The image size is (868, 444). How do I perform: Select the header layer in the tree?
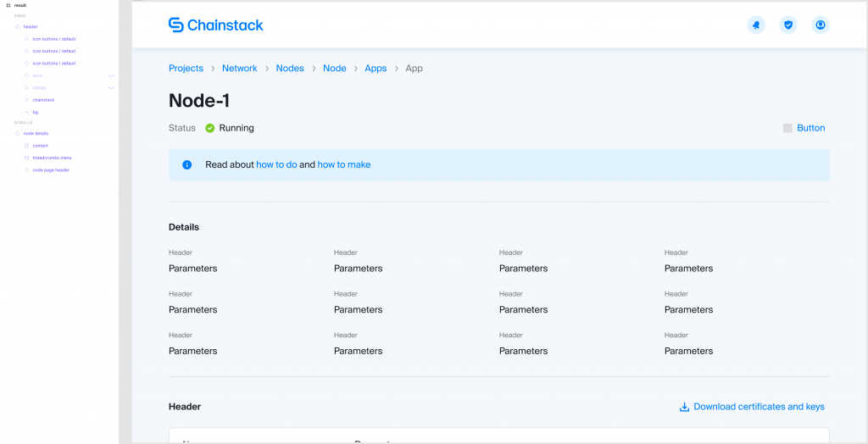coord(31,26)
